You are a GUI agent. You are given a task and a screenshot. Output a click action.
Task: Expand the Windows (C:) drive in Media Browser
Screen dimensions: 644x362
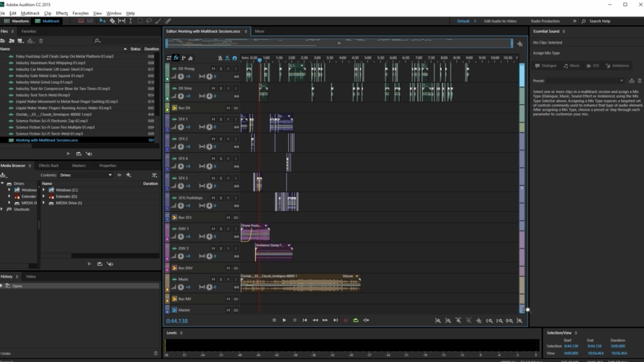pyautogui.click(x=44, y=190)
